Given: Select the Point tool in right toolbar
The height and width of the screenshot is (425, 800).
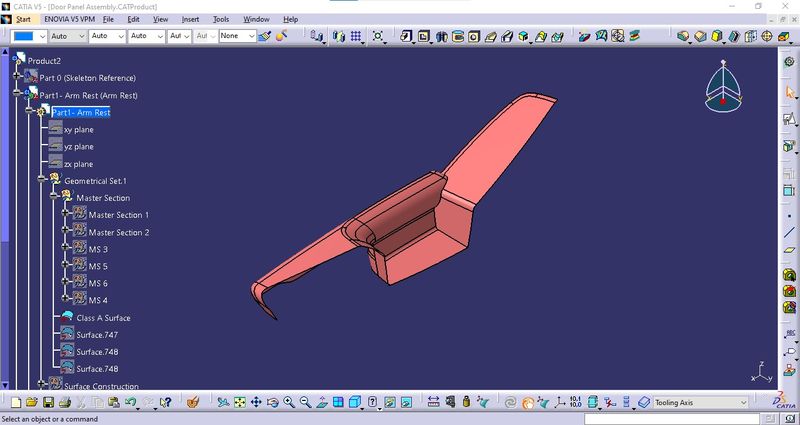Looking at the screenshot, I should 789,216.
